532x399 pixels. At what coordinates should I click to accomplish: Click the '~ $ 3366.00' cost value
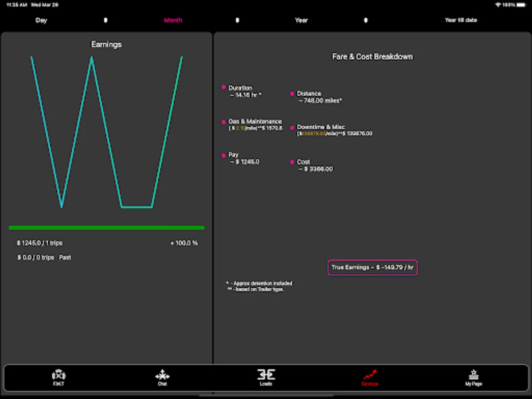(316, 169)
